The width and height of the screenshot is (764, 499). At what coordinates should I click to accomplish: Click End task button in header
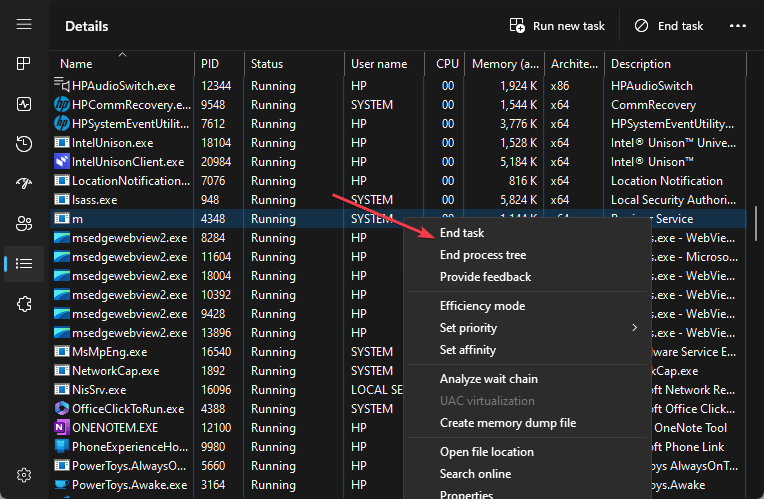668,26
